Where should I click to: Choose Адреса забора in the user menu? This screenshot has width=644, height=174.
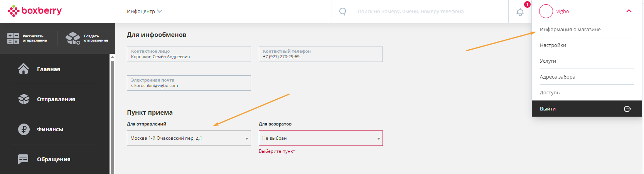(x=558, y=77)
